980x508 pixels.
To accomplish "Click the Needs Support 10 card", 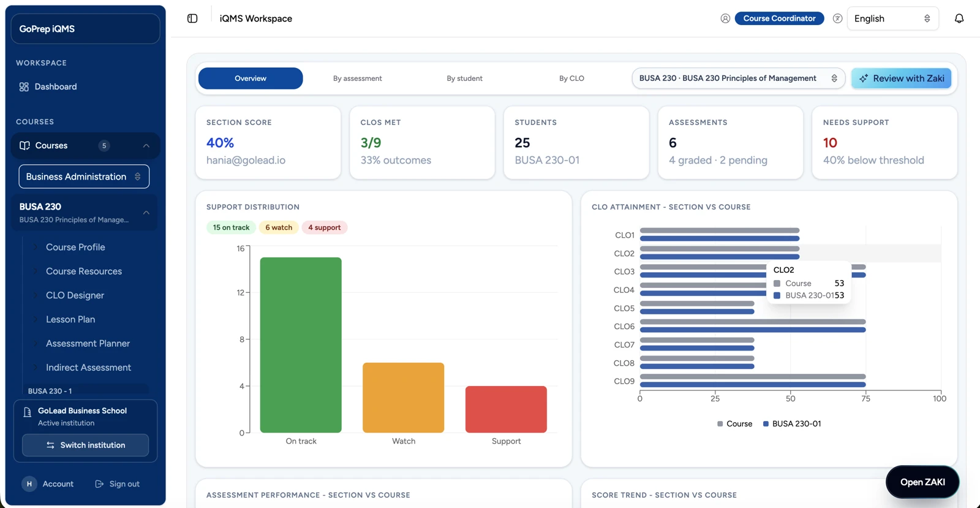I will click(884, 143).
